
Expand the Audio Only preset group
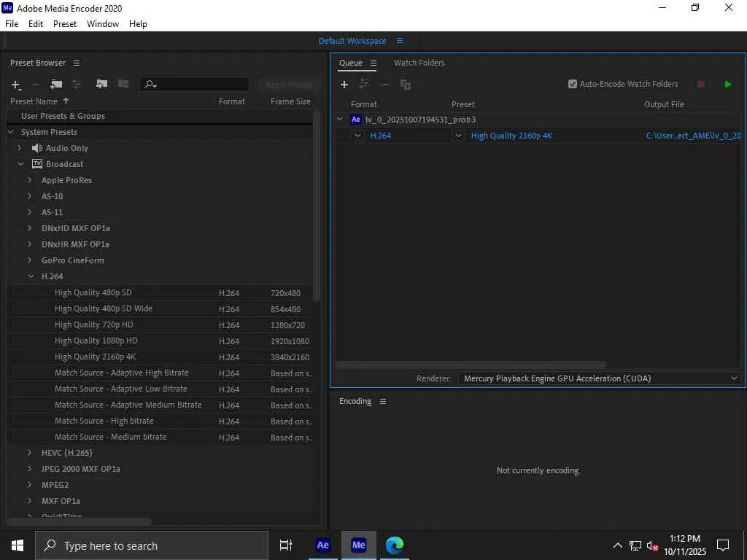pos(20,148)
